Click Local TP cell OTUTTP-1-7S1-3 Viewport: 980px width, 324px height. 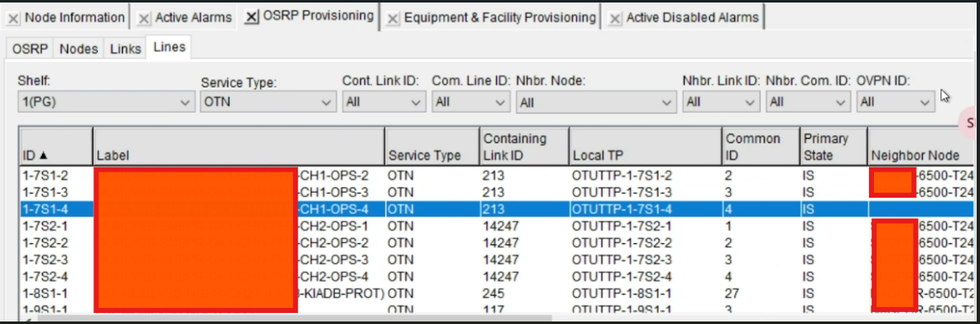click(646, 192)
